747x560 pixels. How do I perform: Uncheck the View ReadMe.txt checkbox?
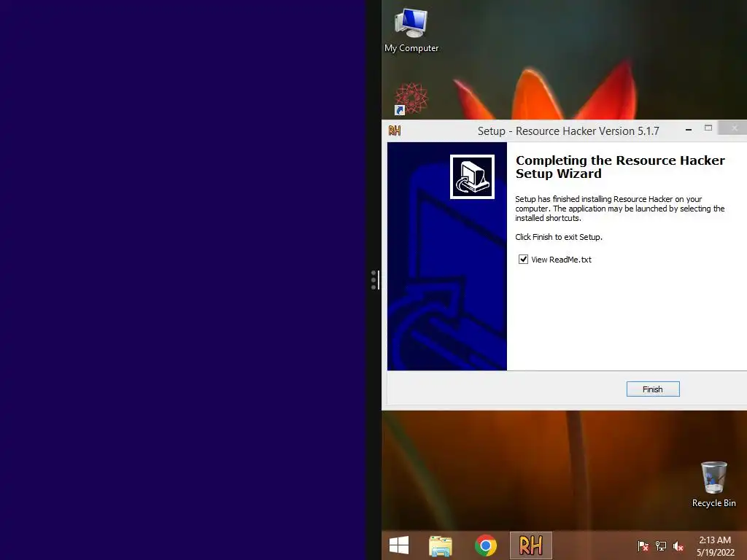pyautogui.click(x=523, y=260)
